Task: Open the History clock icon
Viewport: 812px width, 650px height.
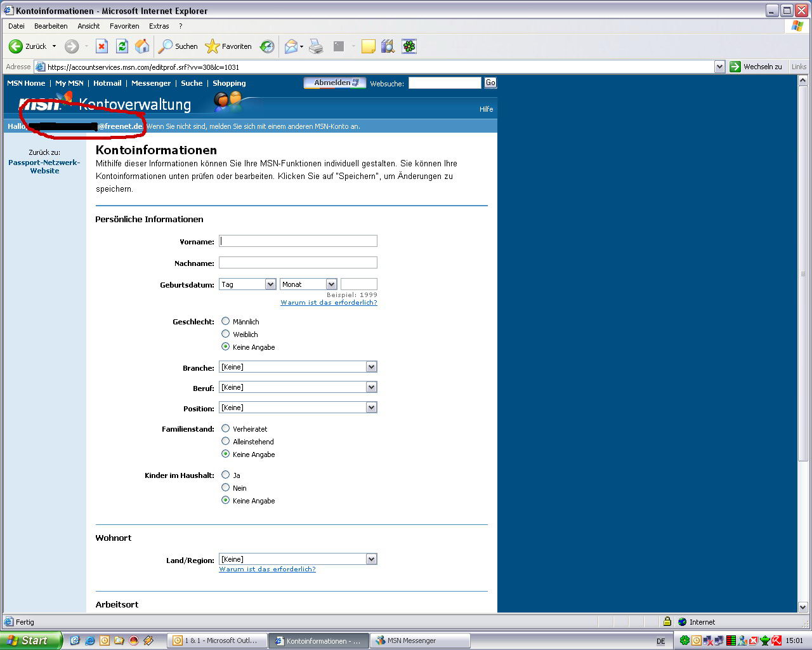Action: 267,46
